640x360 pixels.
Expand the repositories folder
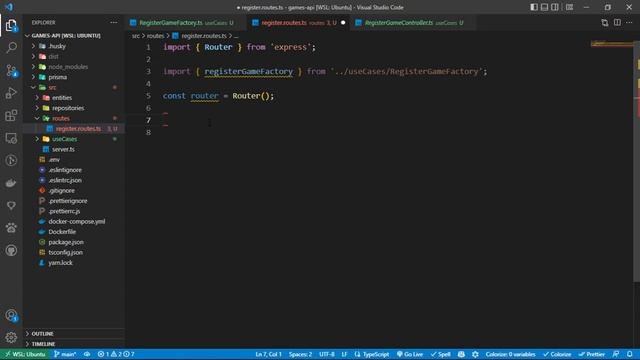pos(74,108)
